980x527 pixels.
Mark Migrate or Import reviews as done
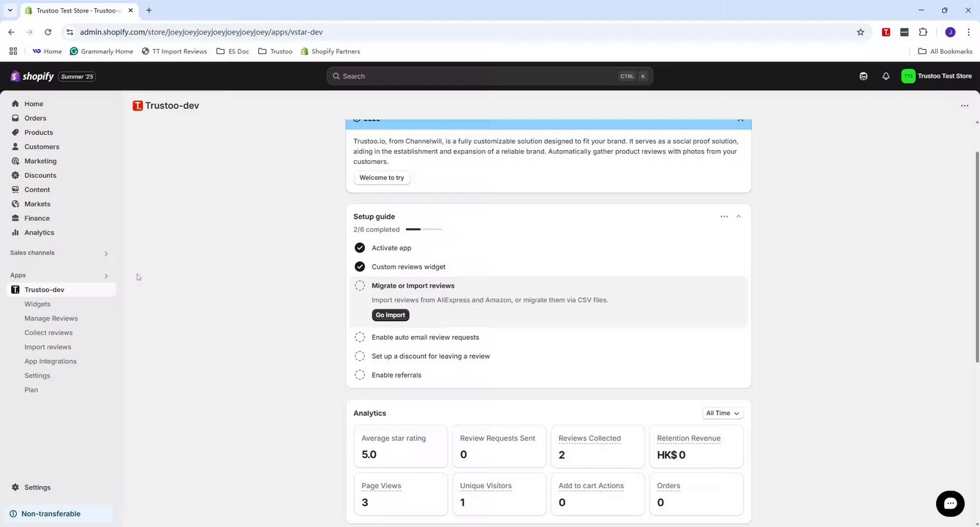click(359, 285)
